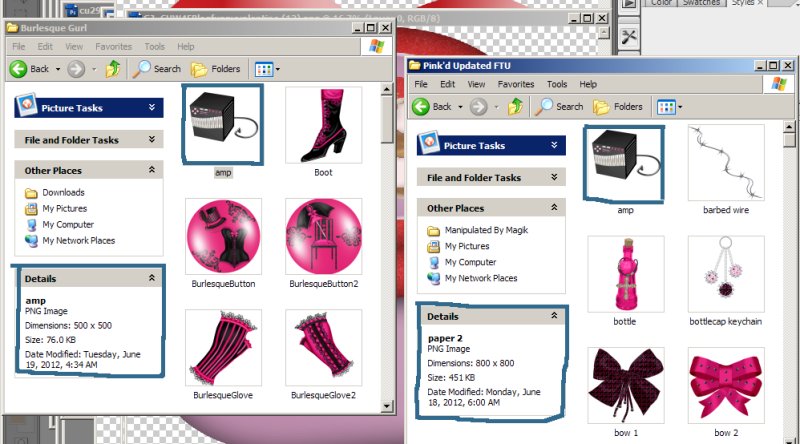Click Forward arrow in Pink'd Updated FTU window
Viewport: 800px width, 444px height.
click(478, 107)
